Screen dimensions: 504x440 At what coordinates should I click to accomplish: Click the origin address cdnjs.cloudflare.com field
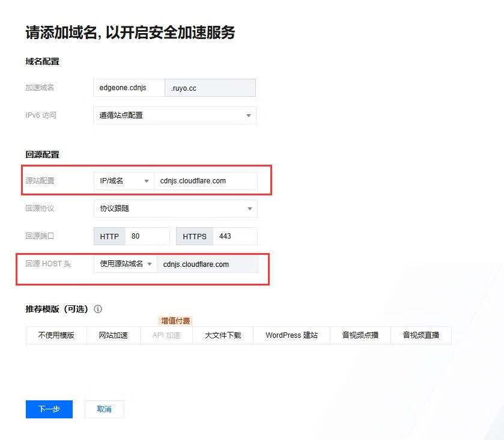coord(205,181)
